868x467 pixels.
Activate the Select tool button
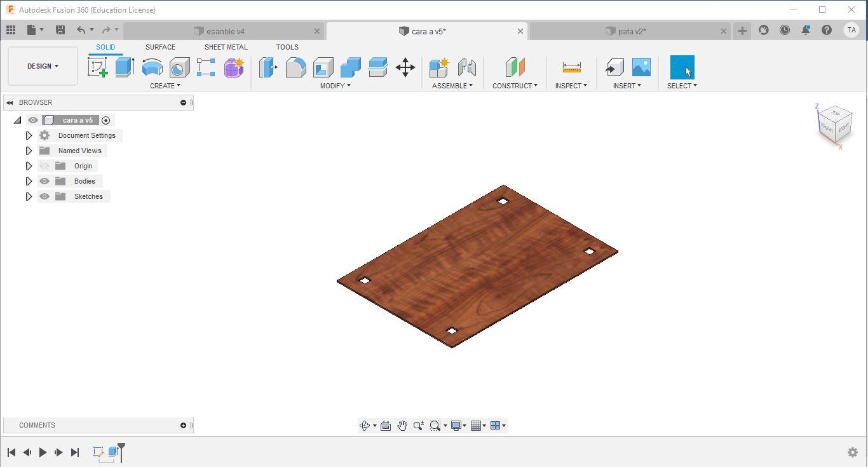(x=682, y=67)
